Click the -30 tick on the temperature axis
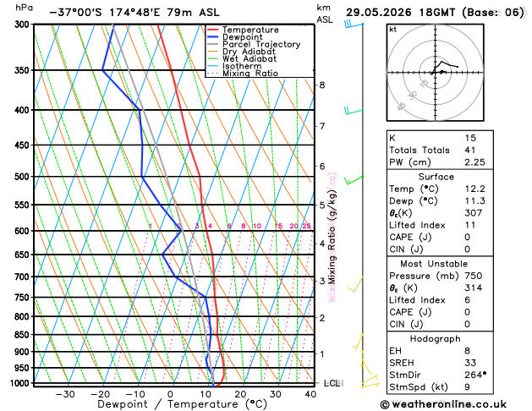The width and height of the screenshot is (532, 411). tap(65, 394)
